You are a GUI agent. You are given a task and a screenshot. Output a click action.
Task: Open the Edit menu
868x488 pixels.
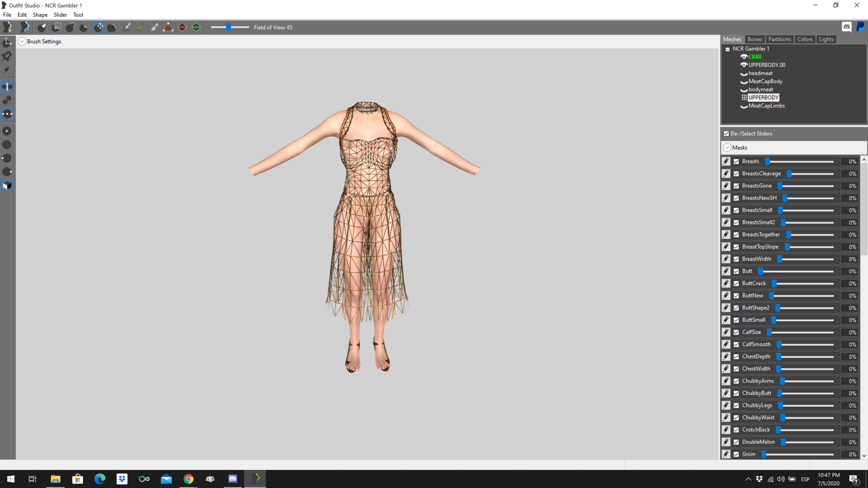pos(22,15)
